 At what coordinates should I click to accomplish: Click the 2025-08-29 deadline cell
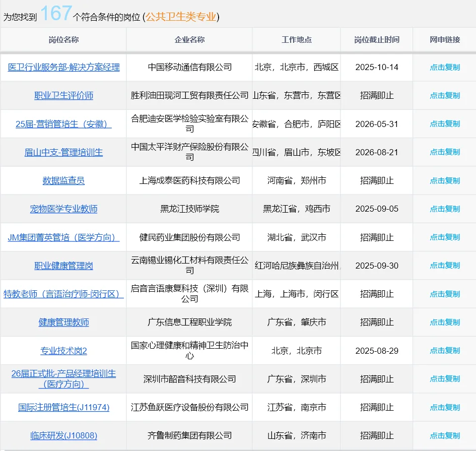pyautogui.click(x=377, y=351)
